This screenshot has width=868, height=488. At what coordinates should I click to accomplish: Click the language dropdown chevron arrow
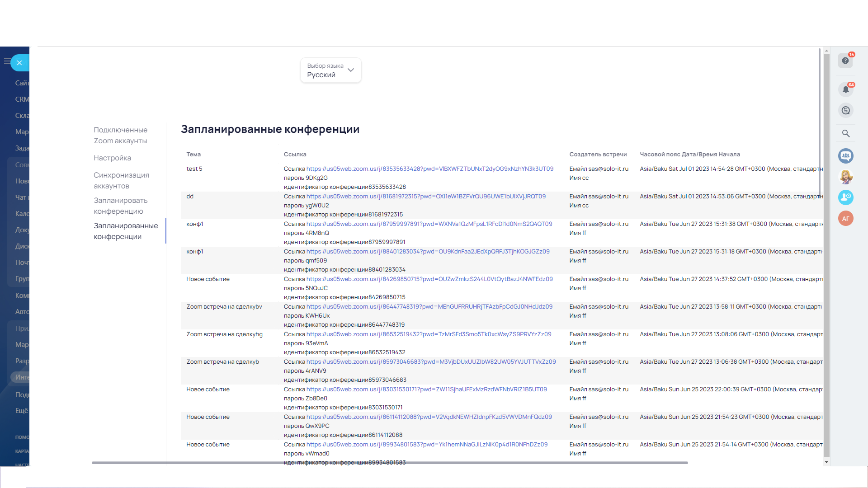pyautogui.click(x=351, y=70)
